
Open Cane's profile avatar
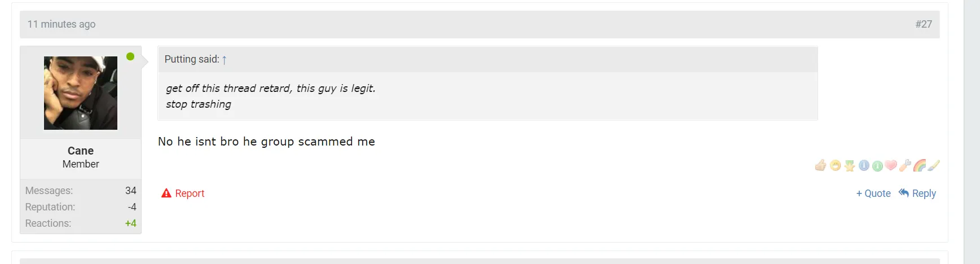(81, 93)
